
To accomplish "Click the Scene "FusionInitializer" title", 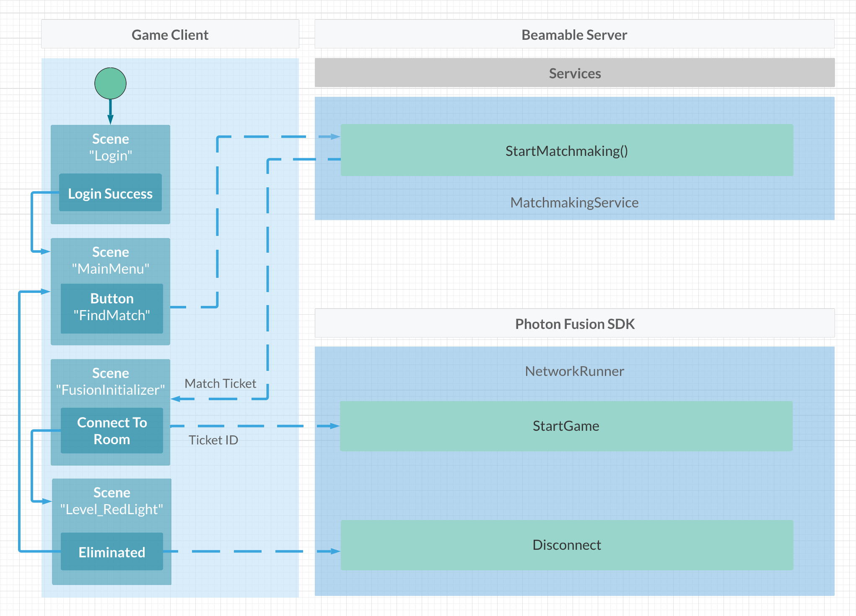I will tap(110, 381).
